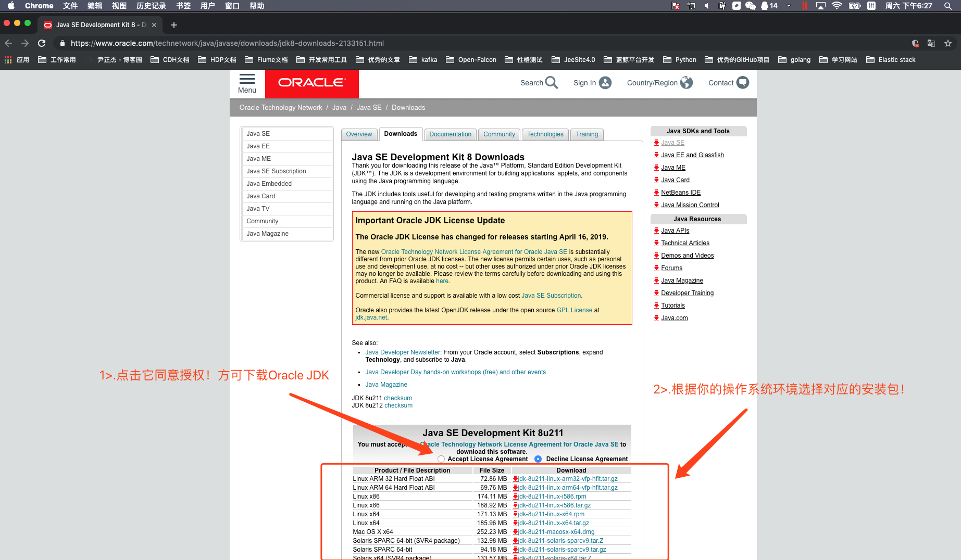Click download icon beside jdk-8u211-macosx-x64.dmg
The image size is (961, 560).
(515, 532)
